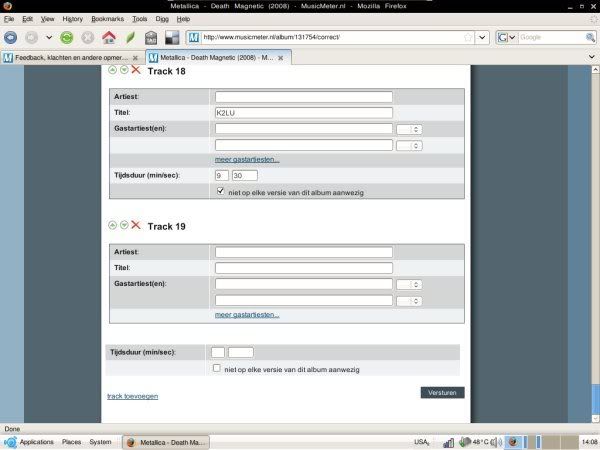Click the Firefox reload button

[x=66, y=38]
